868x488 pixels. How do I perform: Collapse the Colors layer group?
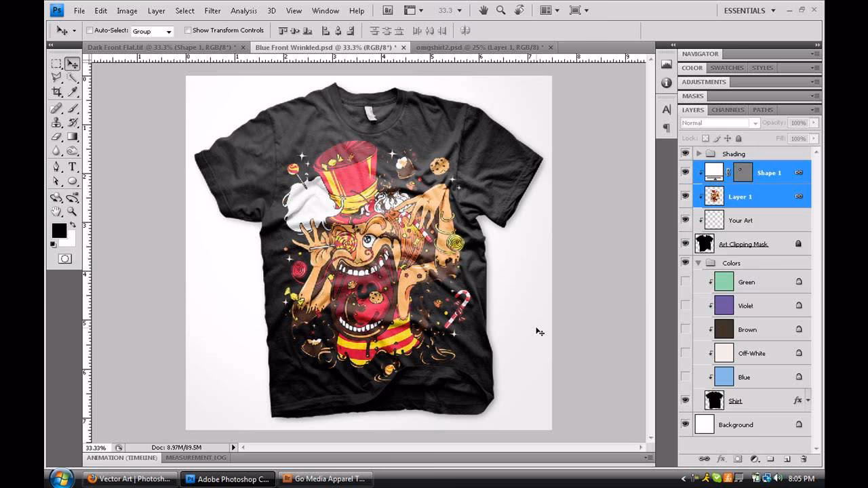[698, 263]
